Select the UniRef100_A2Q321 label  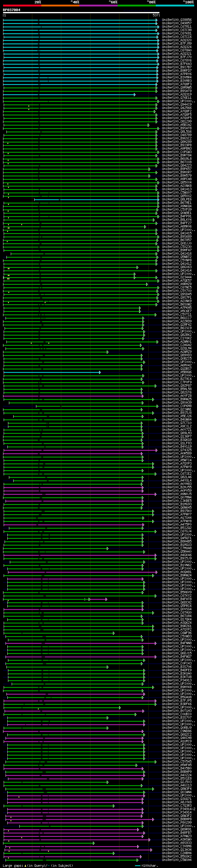pyautogui.click(x=176, y=54)
